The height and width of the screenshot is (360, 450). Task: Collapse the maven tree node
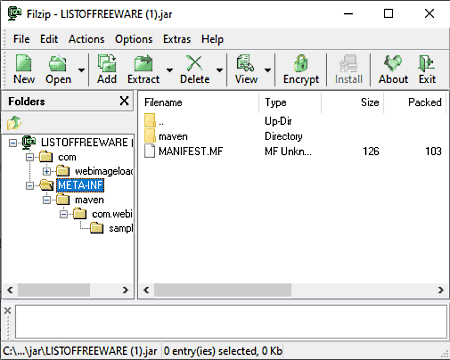[47, 200]
